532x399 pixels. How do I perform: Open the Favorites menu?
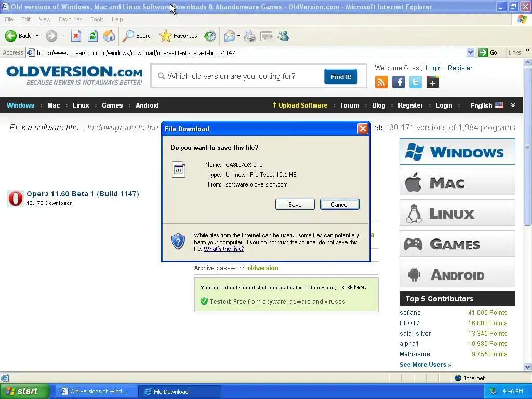[70, 19]
